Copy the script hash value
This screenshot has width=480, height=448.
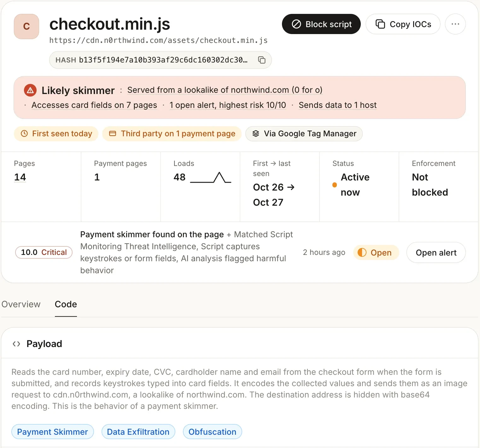click(x=262, y=60)
